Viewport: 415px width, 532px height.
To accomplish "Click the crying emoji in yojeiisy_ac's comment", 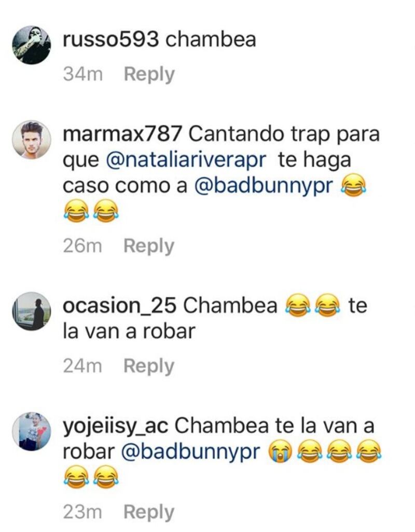I will 280,452.
